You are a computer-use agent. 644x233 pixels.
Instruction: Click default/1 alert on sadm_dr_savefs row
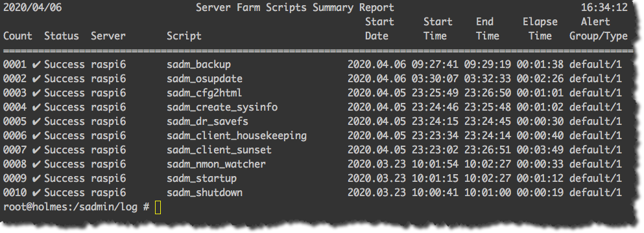click(x=595, y=122)
